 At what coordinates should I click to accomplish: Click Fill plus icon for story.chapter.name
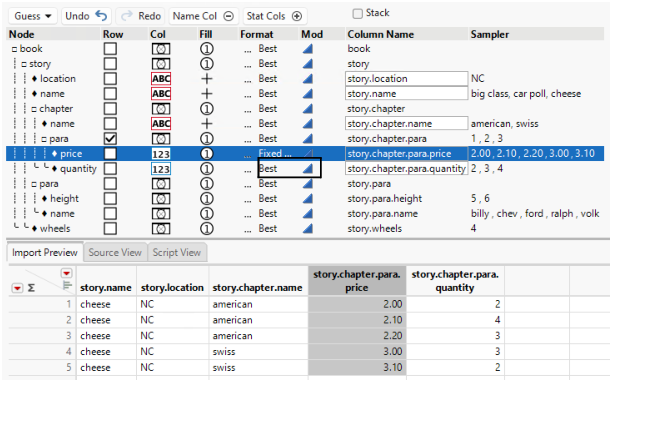click(207, 124)
